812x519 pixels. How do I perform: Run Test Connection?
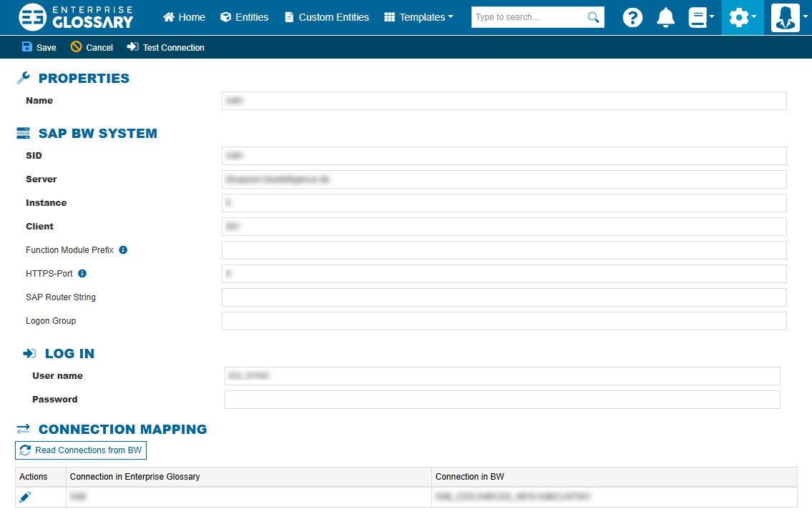click(x=166, y=47)
